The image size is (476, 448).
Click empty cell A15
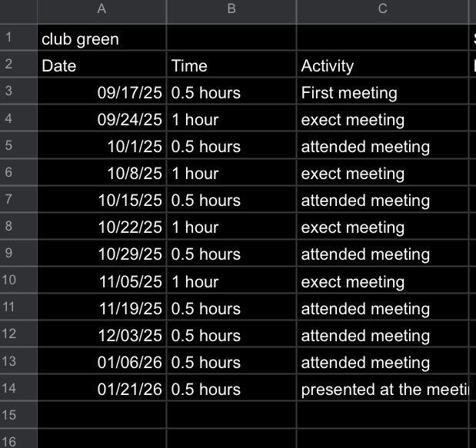coord(102,416)
